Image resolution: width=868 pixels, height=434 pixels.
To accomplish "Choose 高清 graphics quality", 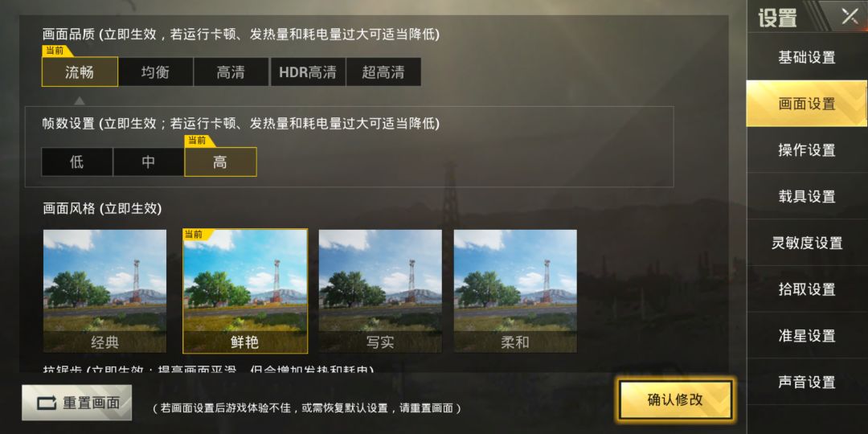I will point(231,72).
